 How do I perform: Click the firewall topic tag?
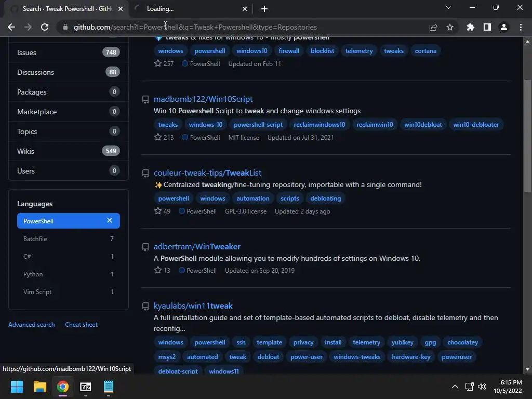289,51
